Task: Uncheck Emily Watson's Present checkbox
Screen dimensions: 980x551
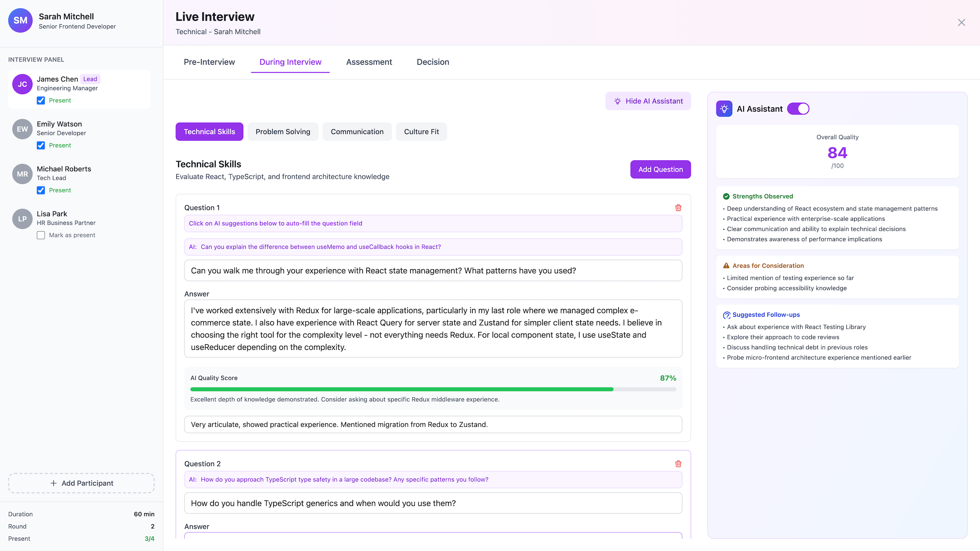Action: [x=41, y=145]
